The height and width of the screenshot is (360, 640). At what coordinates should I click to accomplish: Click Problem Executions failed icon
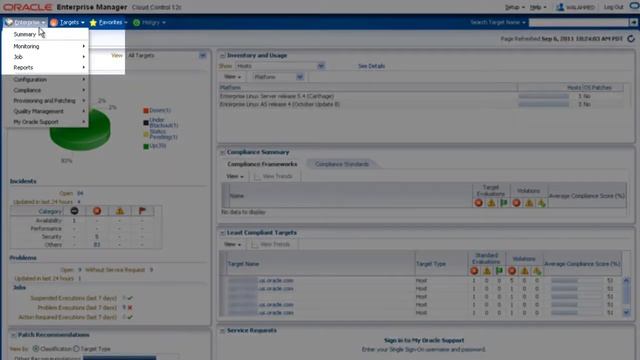(130, 307)
